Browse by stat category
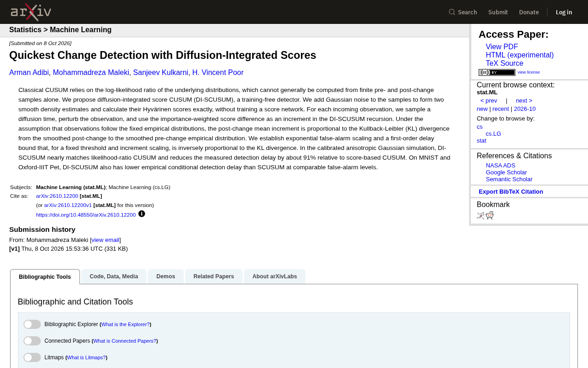The width and height of the screenshot is (588, 368). [x=481, y=141]
